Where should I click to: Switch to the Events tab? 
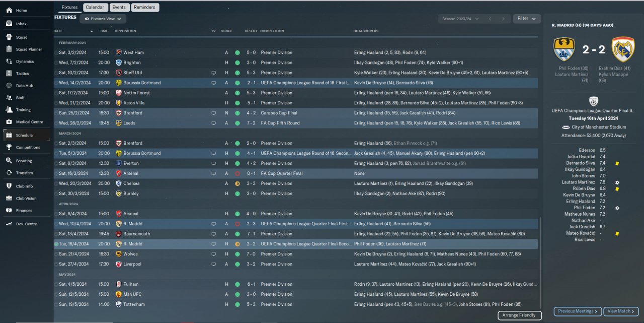[x=119, y=8]
